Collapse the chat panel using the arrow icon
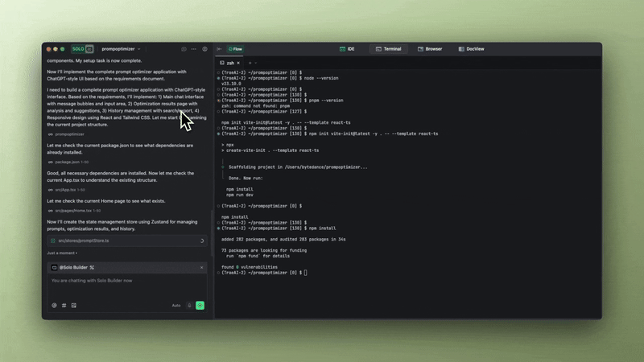644x362 pixels. (x=219, y=49)
